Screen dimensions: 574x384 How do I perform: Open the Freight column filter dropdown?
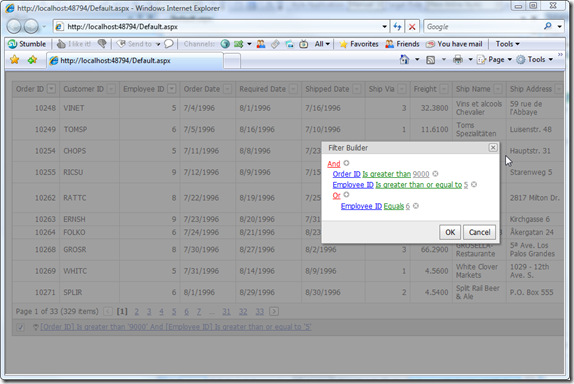pos(444,89)
